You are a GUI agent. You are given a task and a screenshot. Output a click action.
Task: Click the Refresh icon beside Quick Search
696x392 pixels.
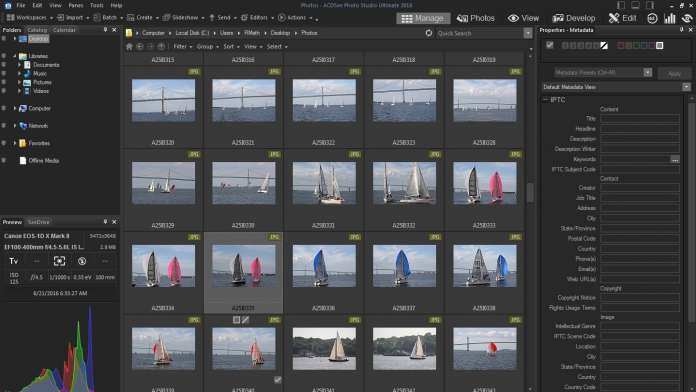429,33
